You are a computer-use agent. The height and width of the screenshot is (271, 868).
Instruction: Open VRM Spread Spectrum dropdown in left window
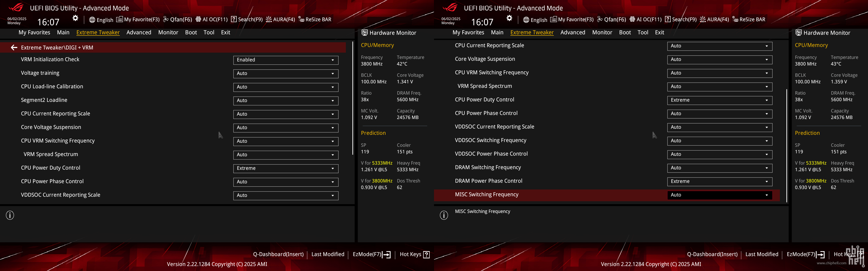(286, 155)
